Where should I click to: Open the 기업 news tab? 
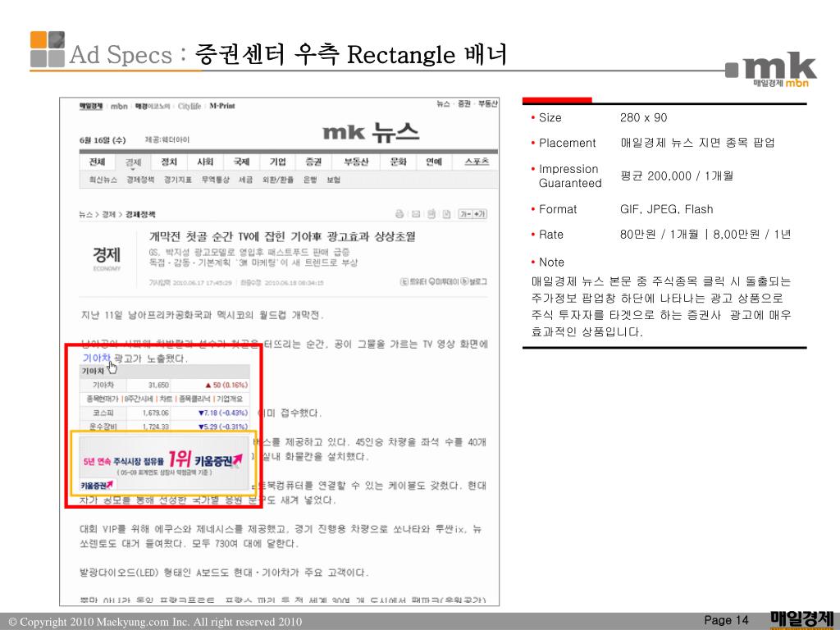277,162
